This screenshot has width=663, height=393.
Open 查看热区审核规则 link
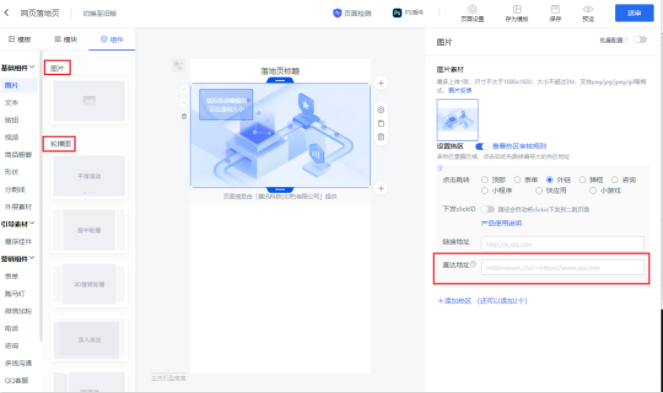tap(519, 146)
